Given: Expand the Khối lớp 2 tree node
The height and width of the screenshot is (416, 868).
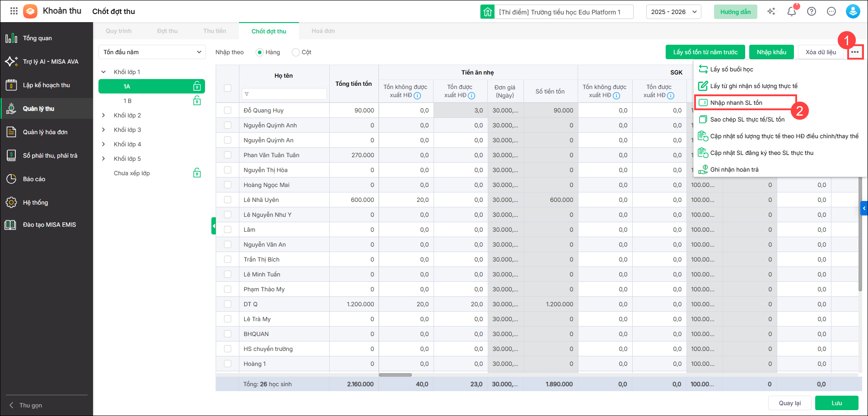Looking at the screenshot, I should coord(103,115).
